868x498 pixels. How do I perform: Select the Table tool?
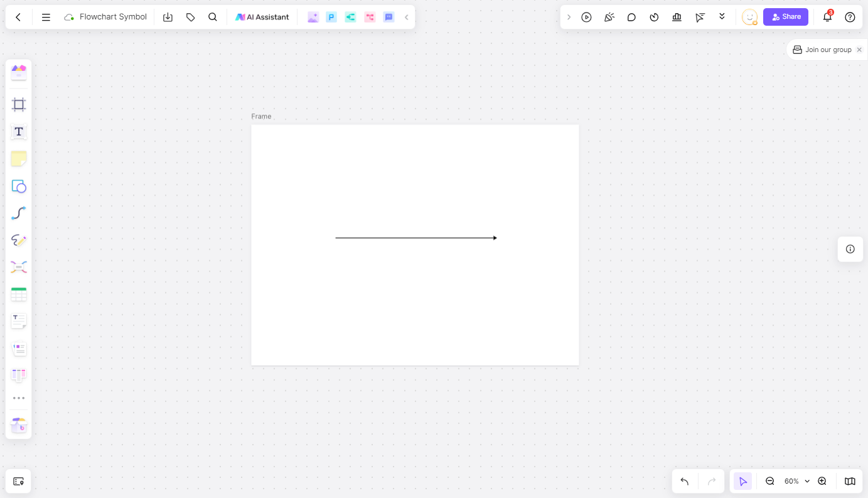[x=19, y=294]
